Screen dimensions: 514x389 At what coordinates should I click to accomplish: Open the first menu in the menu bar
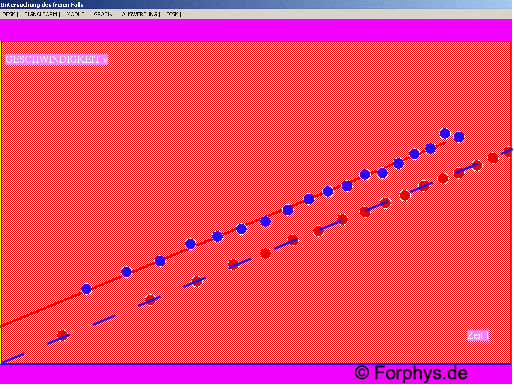point(9,14)
